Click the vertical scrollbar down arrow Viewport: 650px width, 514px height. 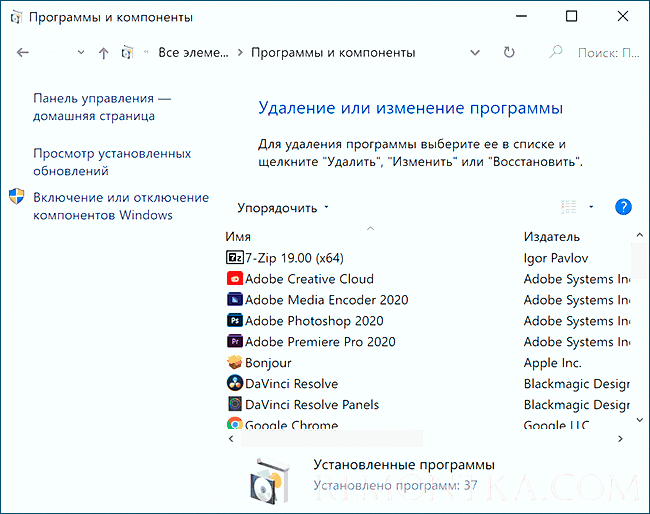click(640, 420)
